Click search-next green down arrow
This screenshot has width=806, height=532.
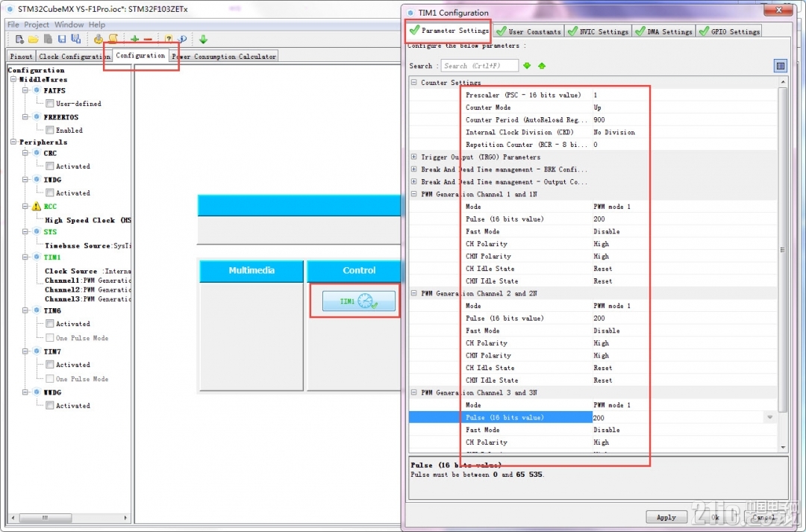point(527,66)
